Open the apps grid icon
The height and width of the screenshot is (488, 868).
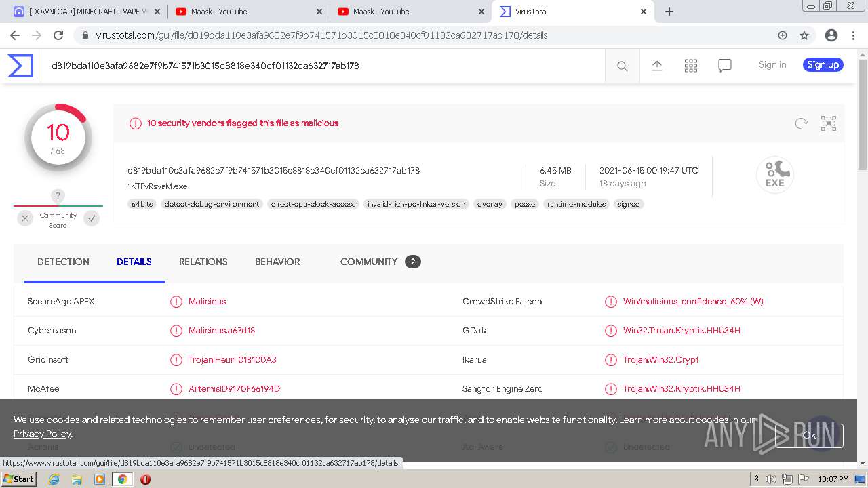click(x=690, y=65)
